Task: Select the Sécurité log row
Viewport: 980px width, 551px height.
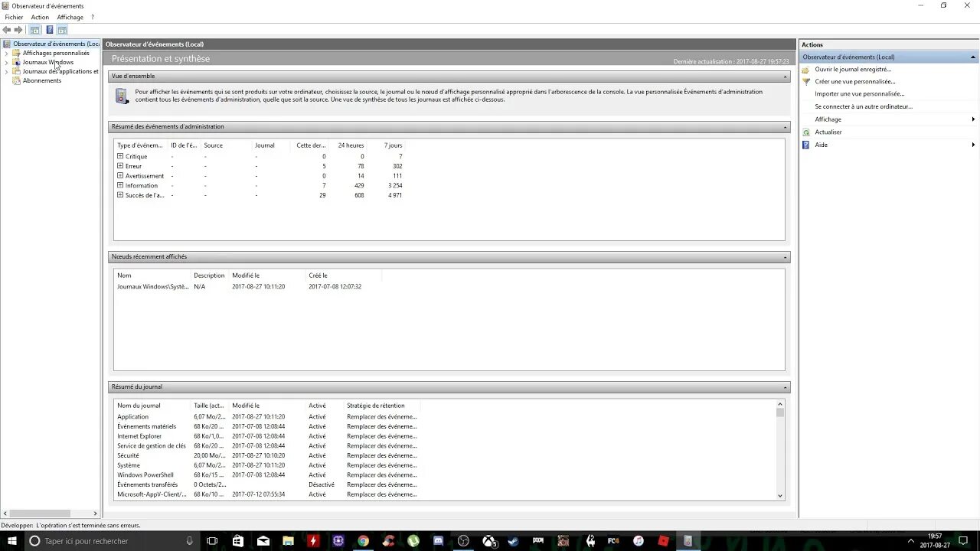Action: click(267, 455)
